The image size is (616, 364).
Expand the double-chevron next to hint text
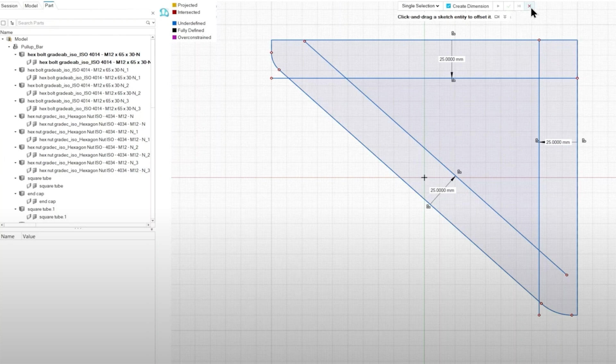(505, 17)
